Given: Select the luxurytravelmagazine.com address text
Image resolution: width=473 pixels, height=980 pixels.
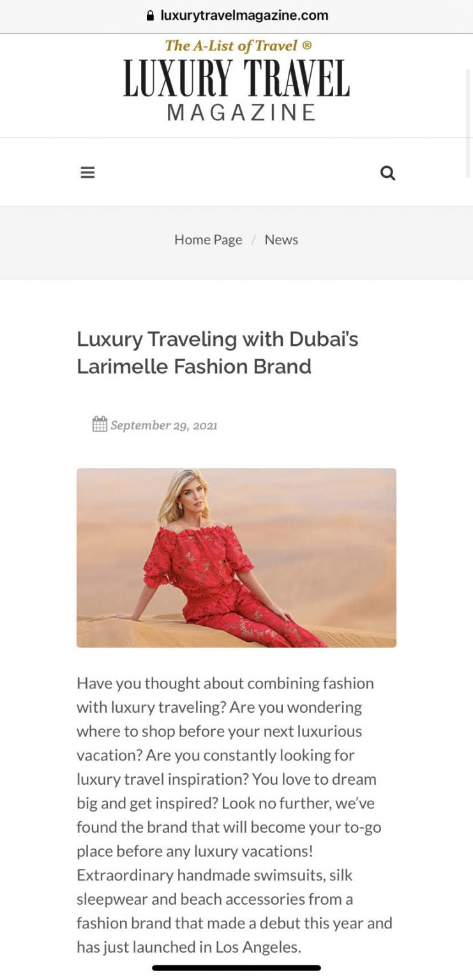Looking at the screenshot, I should [x=244, y=15].
